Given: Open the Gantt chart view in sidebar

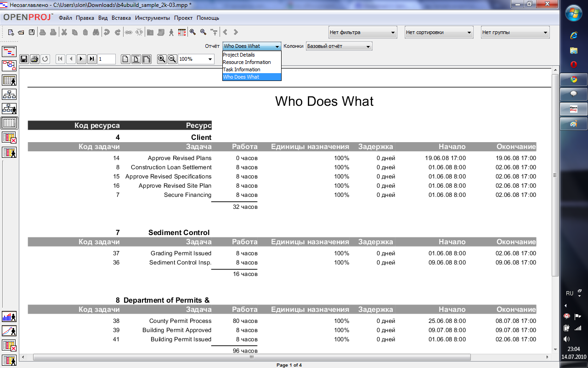Looking at the screenshot, I should (x=9, y=52).
